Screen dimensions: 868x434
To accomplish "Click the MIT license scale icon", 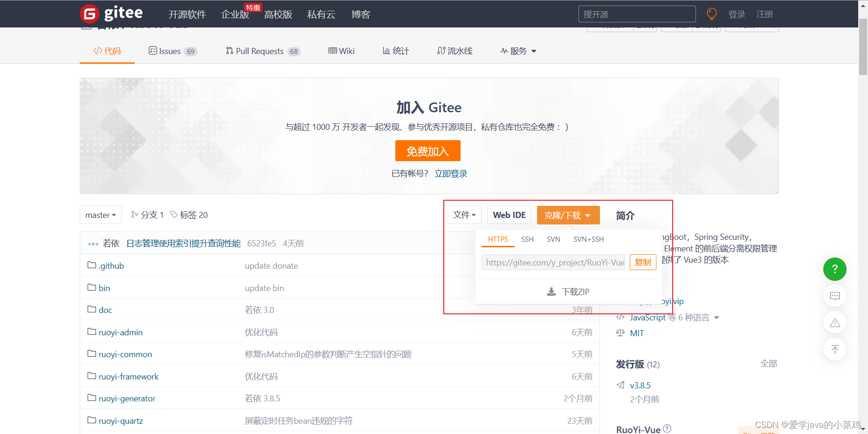I will 620,333.
